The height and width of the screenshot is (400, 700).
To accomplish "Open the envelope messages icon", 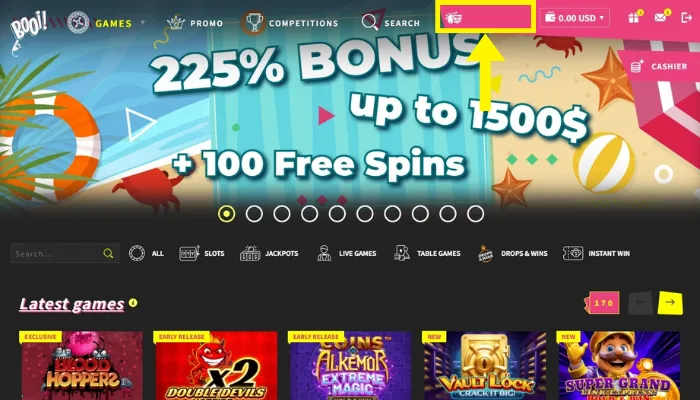I will click(x=660, y=18).
